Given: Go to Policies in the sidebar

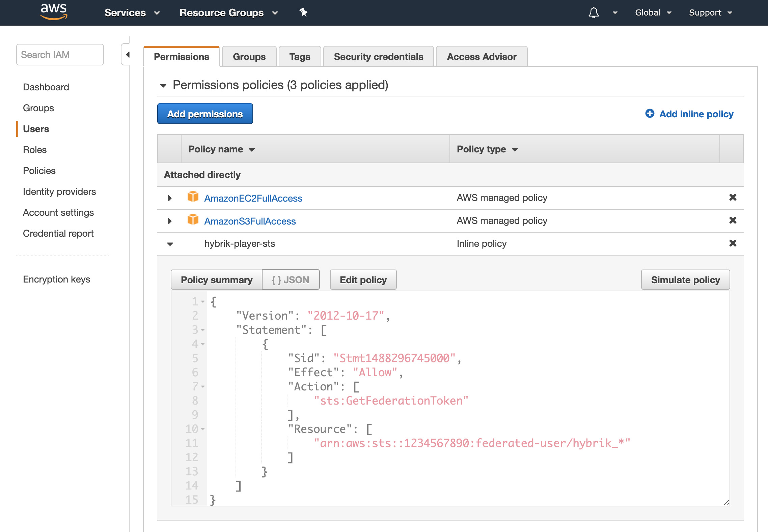Looking at the screenshot, I should point(39,171).
